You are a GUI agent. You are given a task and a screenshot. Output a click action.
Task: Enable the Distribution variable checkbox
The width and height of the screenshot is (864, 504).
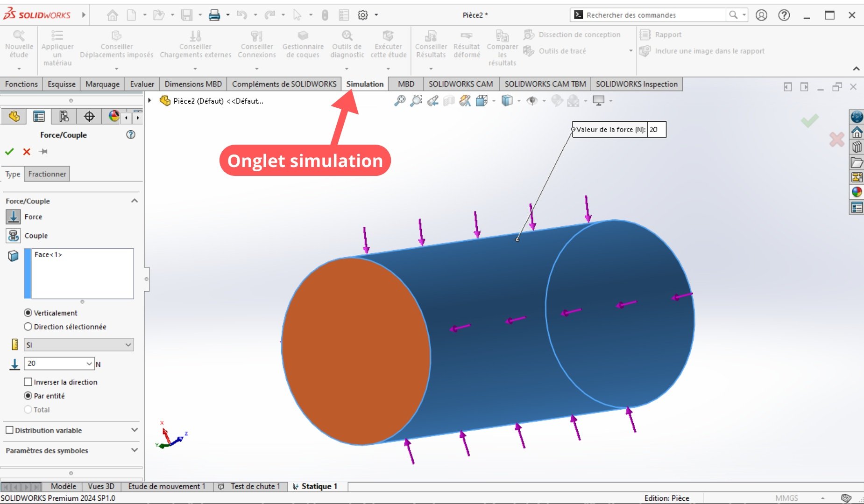click(9, 430)
